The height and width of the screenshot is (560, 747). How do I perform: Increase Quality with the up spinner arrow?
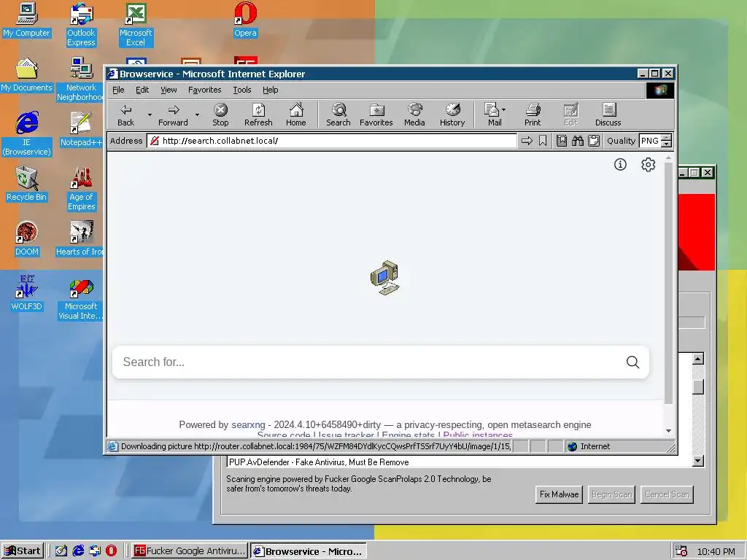pyautogui.click(x=667, y=137)
